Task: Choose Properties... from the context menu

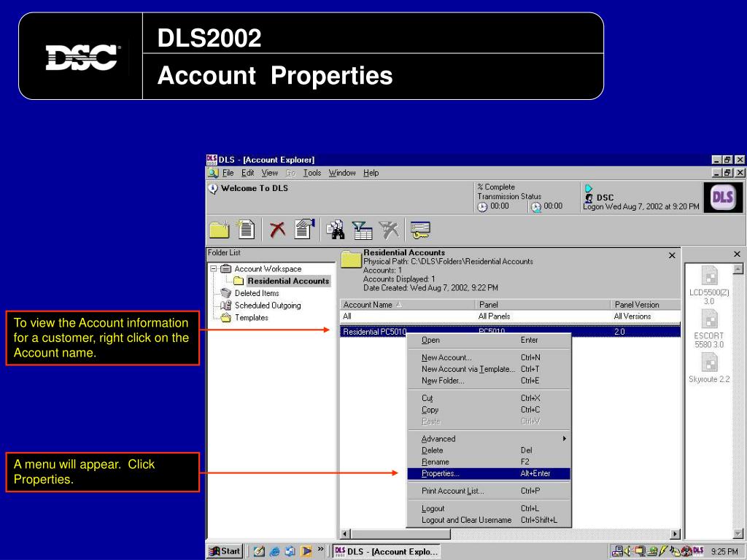Action: pyautogui.click(x=489, y=473)
